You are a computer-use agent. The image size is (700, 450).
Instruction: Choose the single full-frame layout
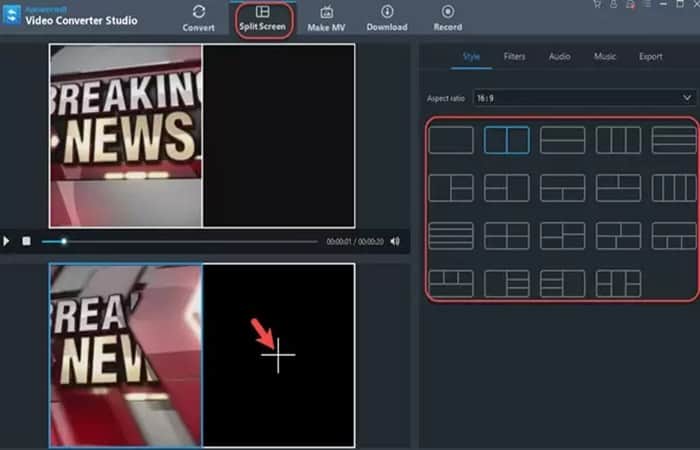451,140
